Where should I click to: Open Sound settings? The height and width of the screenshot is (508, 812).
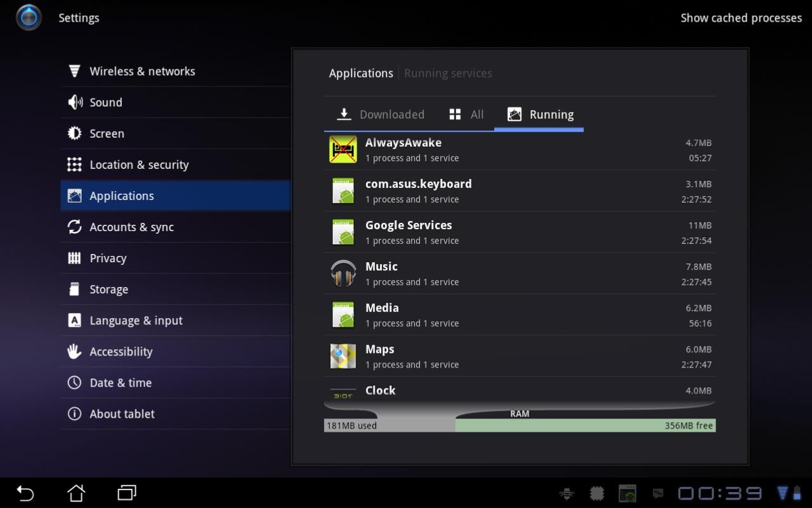pyautogui.click(x=176, y=102)
